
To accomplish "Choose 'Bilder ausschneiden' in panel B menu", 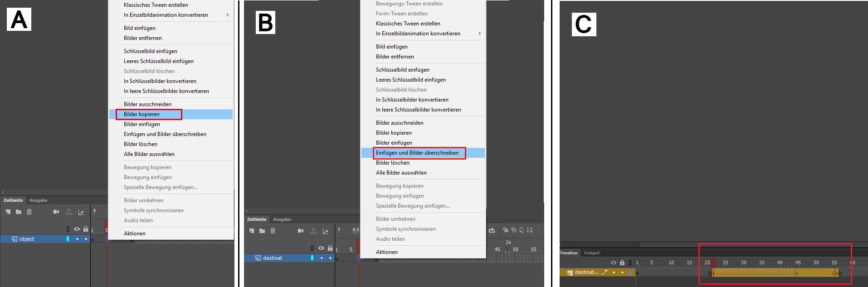I will point(423,123).
